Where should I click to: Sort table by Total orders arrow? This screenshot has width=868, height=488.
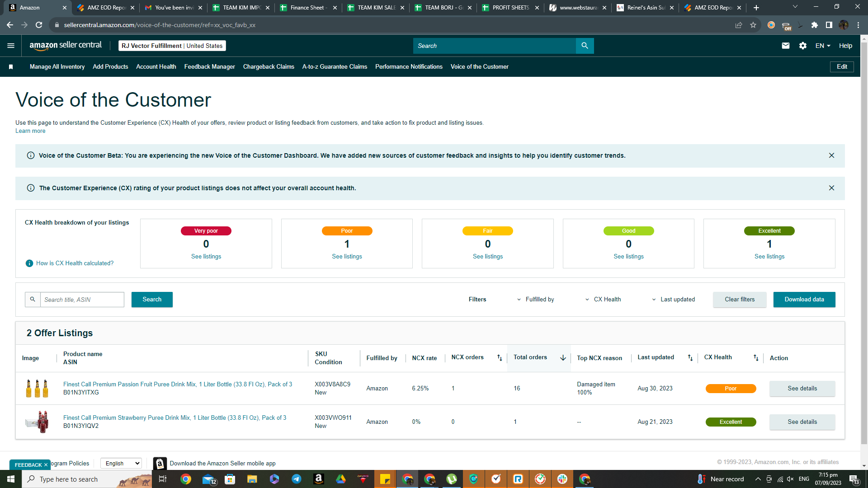[x=563, y=358]
